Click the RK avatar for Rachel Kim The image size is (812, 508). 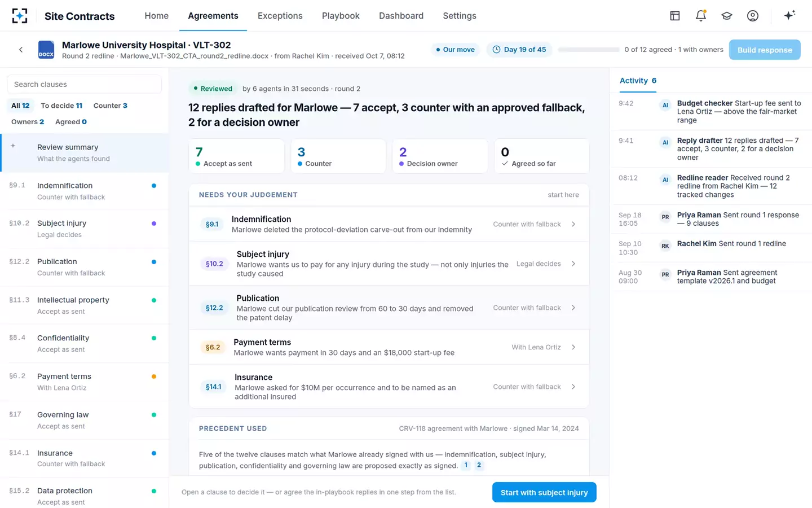[x=665, y=246]
